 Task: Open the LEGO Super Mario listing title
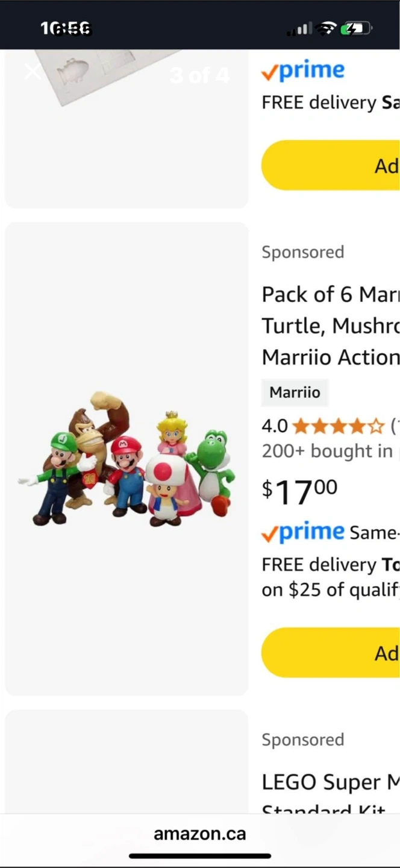coord(331,784)
